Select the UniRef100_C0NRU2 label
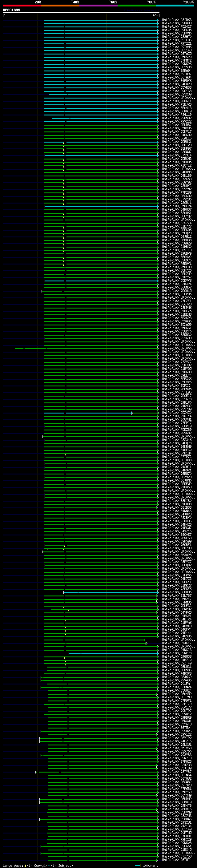 177,609
